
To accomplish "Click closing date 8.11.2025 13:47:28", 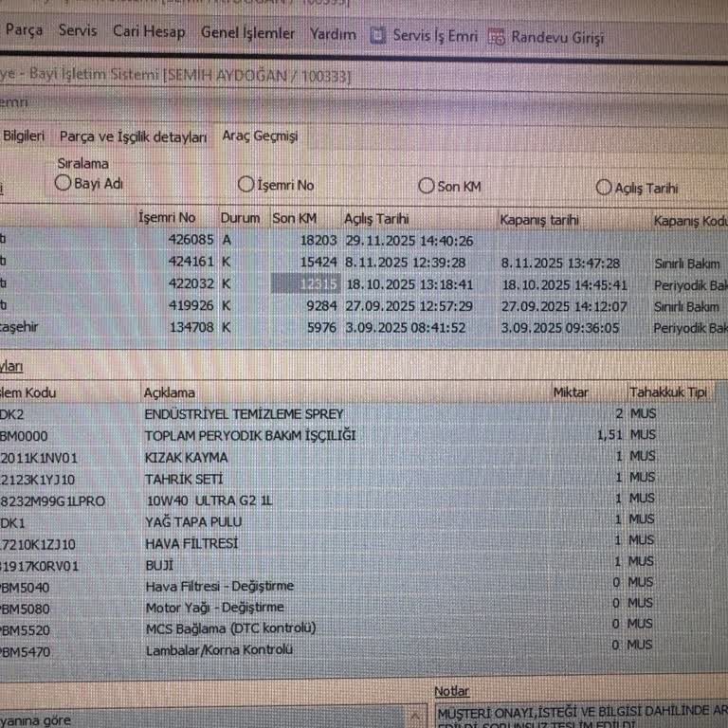I will tap(560, 264).
